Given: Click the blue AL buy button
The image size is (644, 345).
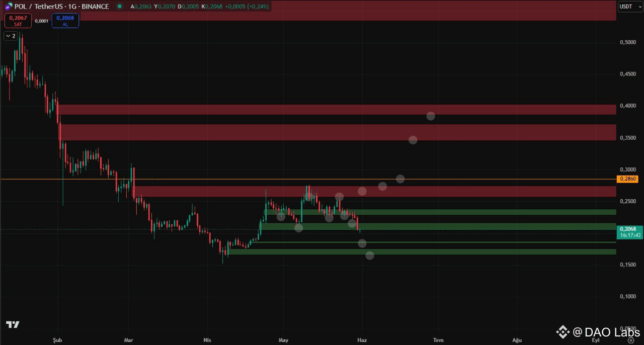Looking at the screenshot, I should pos(64,21).
